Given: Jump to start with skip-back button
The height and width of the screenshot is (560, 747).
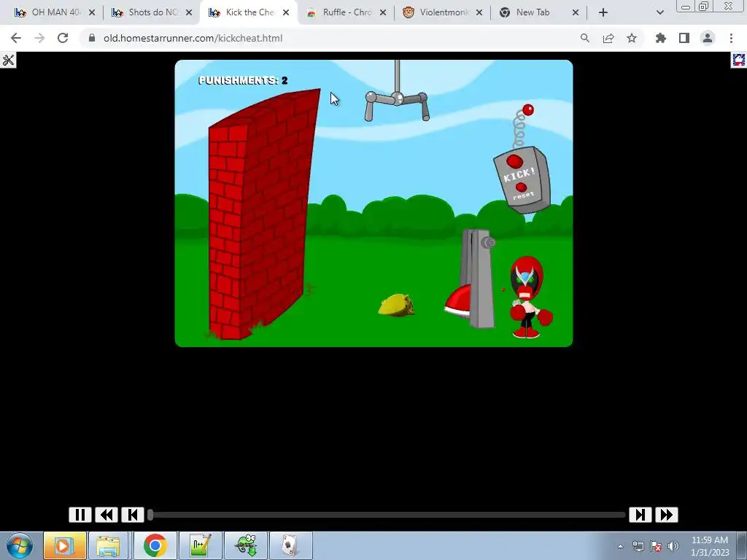Looking at the screenshot, I should [133, 515].
